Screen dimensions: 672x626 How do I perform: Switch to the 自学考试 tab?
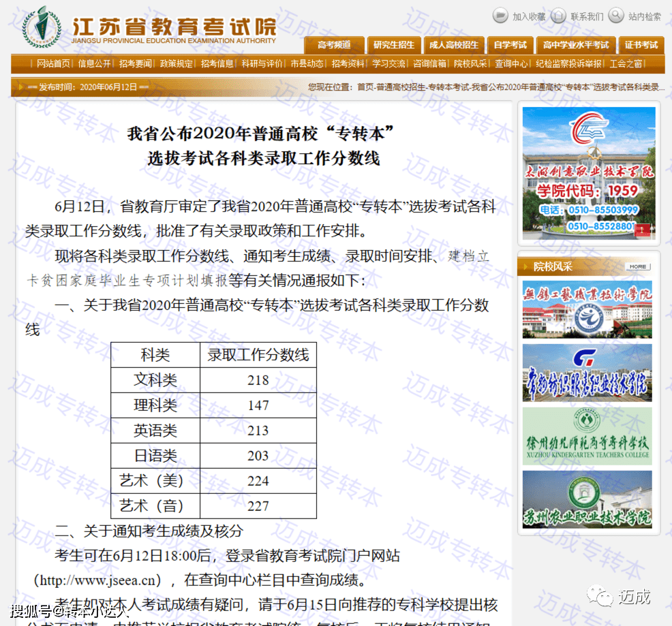click(x=510, y=45)
